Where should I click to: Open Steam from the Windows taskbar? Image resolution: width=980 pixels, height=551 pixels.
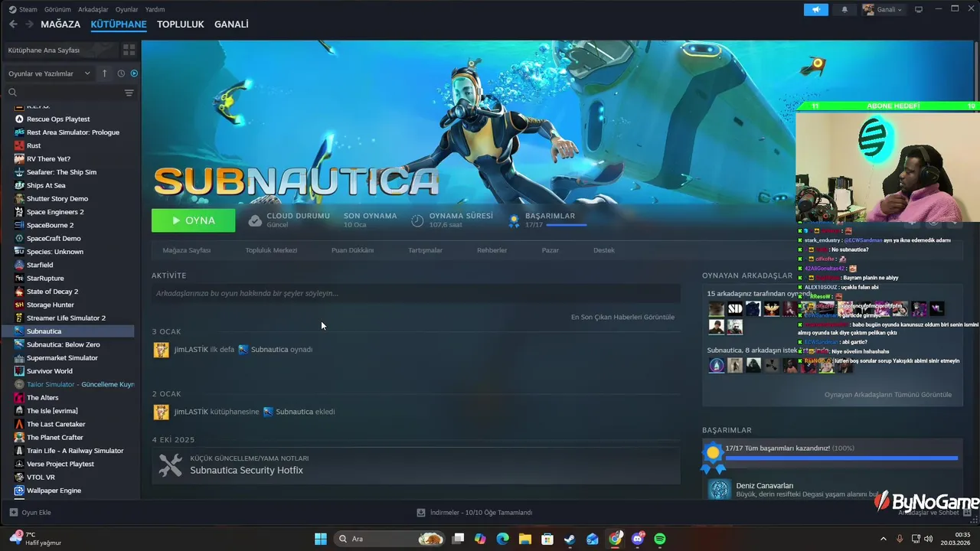570,539
